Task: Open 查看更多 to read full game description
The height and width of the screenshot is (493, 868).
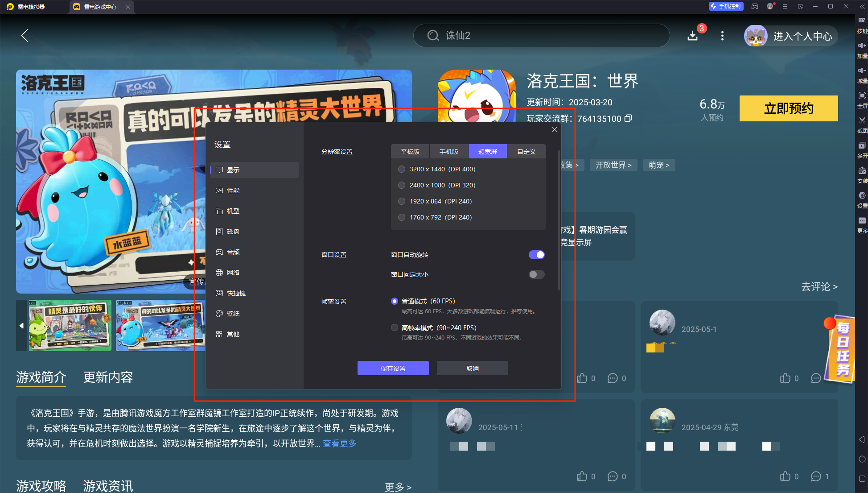Action: point(339,443)
